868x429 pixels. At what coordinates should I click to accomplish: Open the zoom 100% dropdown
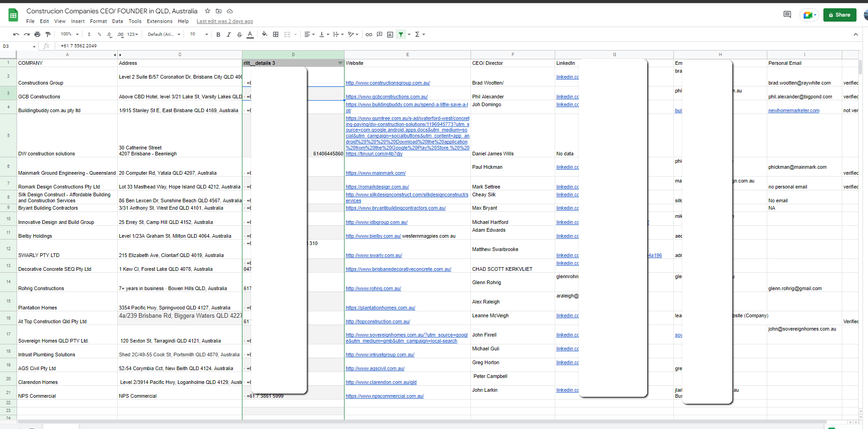(70, 34)
